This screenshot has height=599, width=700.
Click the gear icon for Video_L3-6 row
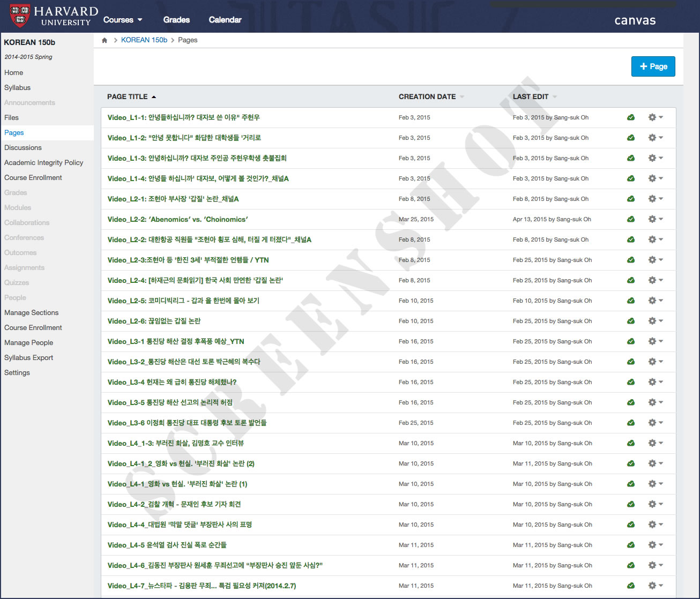(x=656, y=423)
